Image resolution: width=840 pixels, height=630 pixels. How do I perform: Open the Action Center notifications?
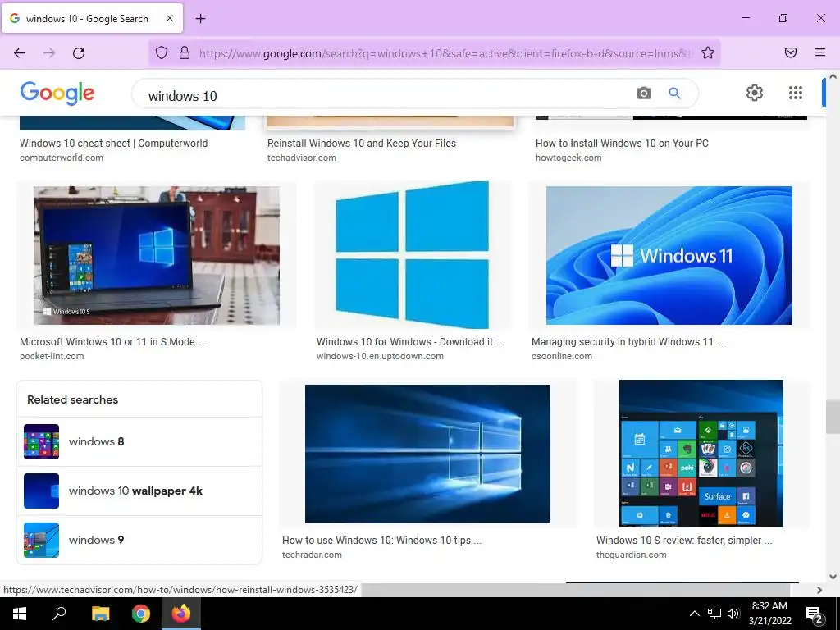pyautogui.click(x=815, y=614)
